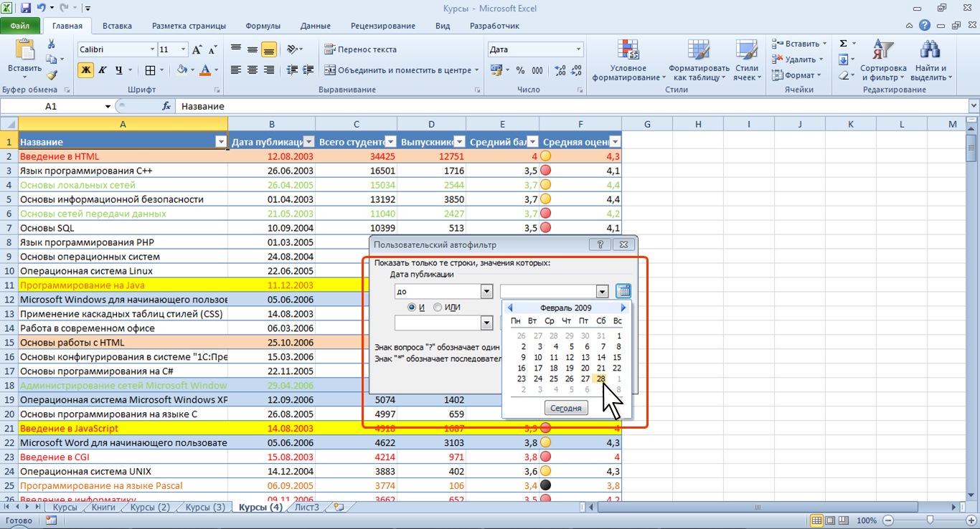The image size is (980, 529).
Task: Open the Название column filter dropdown
Action: point(220,142)
